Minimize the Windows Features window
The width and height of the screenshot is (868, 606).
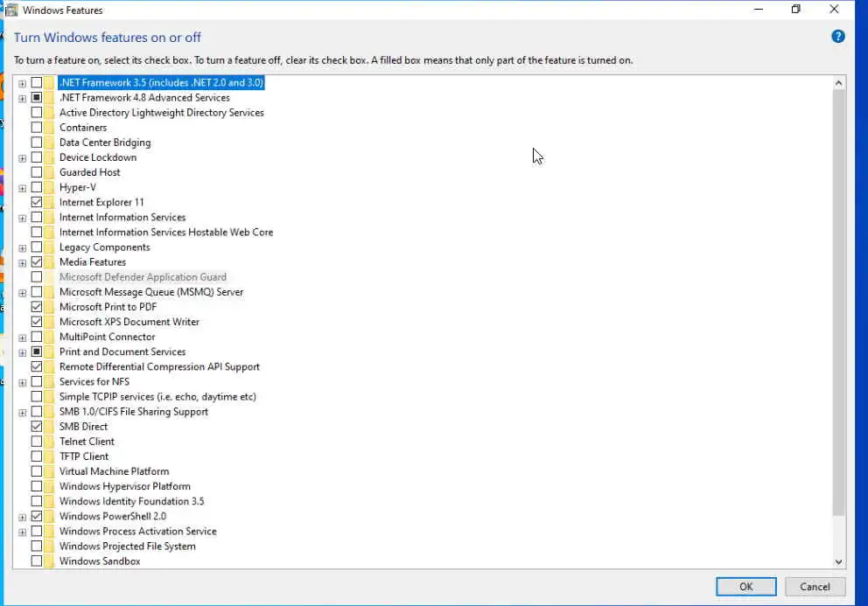(x=759, y=10)
